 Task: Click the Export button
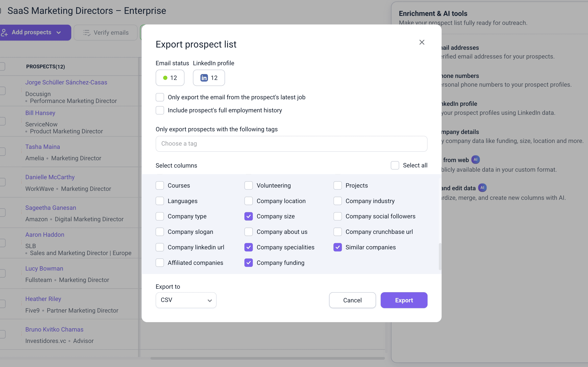404,300
